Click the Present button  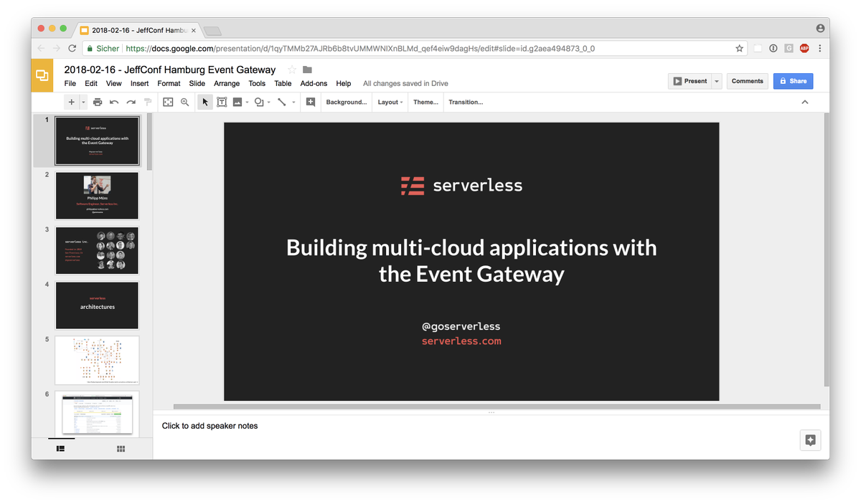tap(690, 81)
